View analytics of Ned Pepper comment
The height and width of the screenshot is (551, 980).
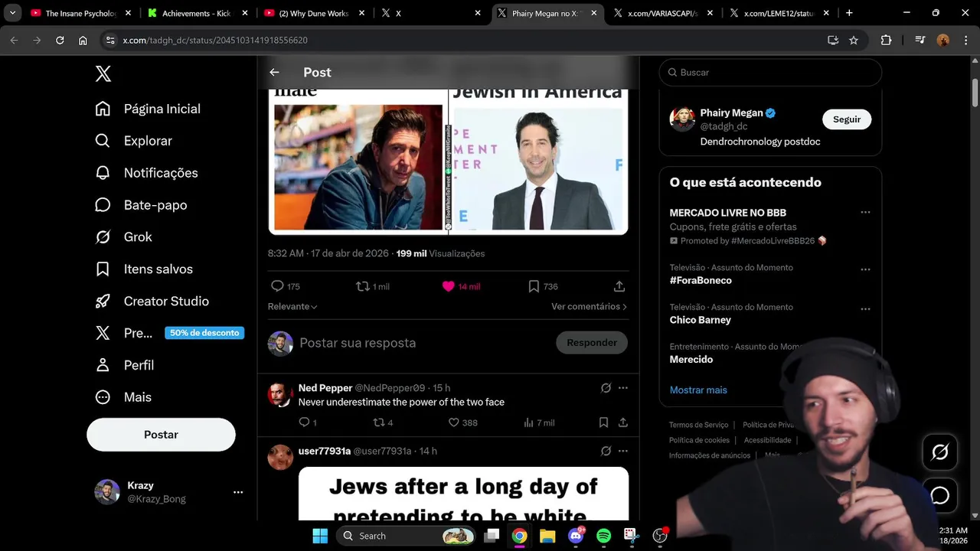(539, 422)
